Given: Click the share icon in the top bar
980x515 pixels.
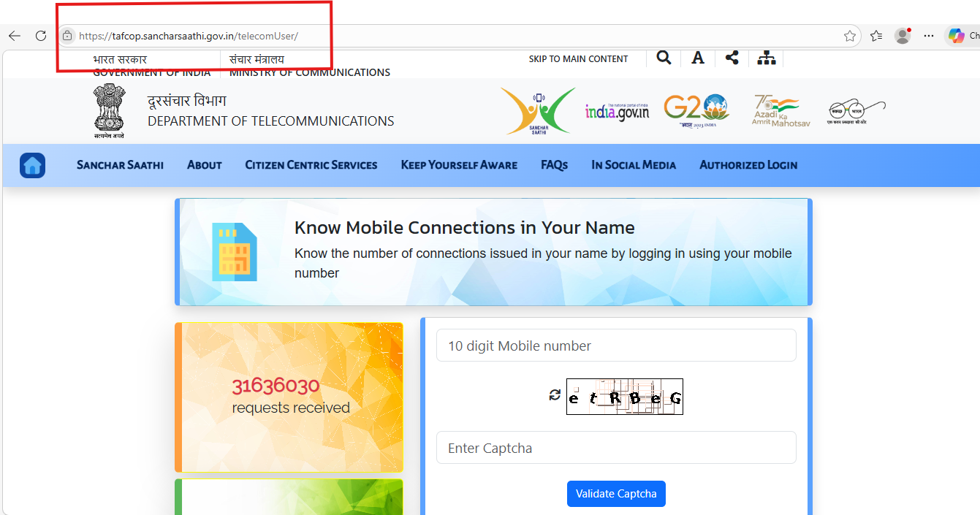Looking at the screenshot, I should (732, 58).
